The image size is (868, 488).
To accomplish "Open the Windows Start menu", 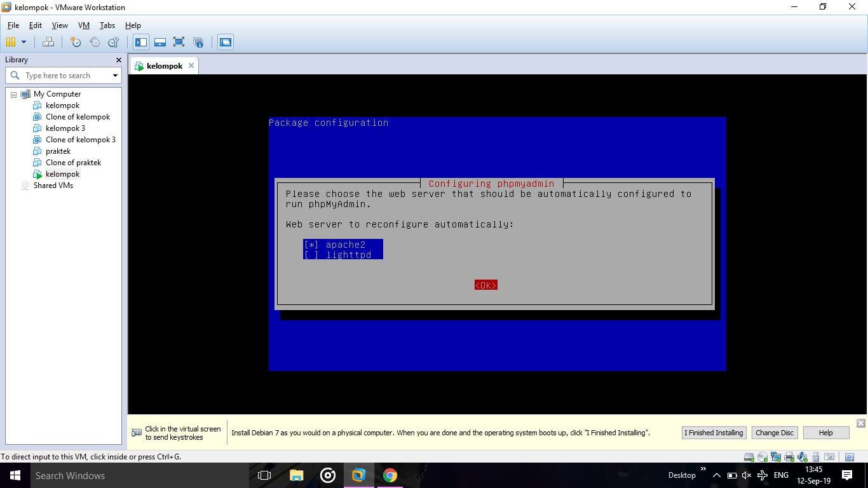I will (x=15, y=475).
